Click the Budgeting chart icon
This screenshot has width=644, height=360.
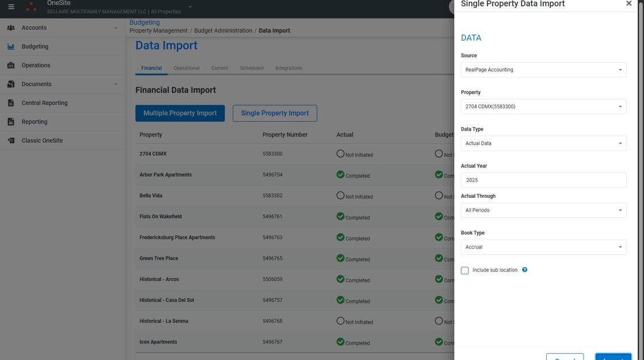11,47
